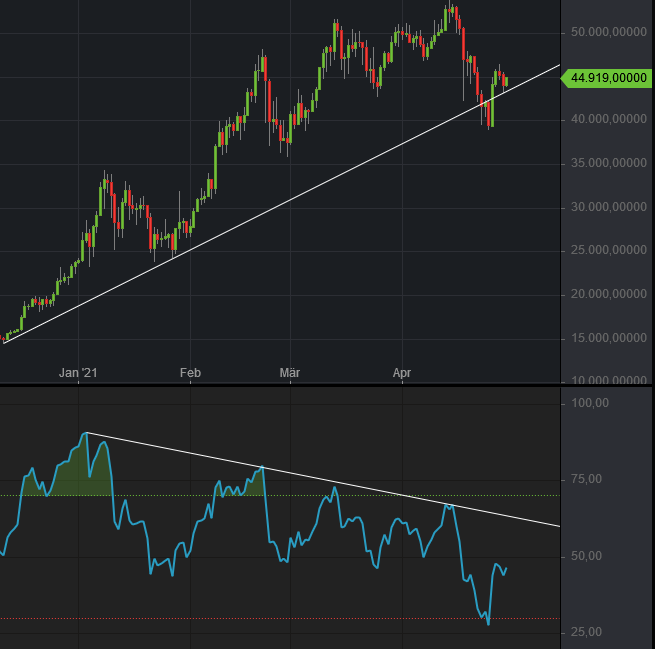Click the 20.000,00000 price axis label
The height and width of the screenshot is (649, 655).
tap(608, 294)
